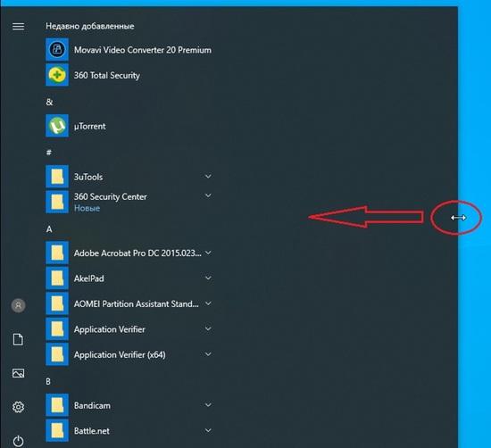Click the # section header

pos(49,153)
